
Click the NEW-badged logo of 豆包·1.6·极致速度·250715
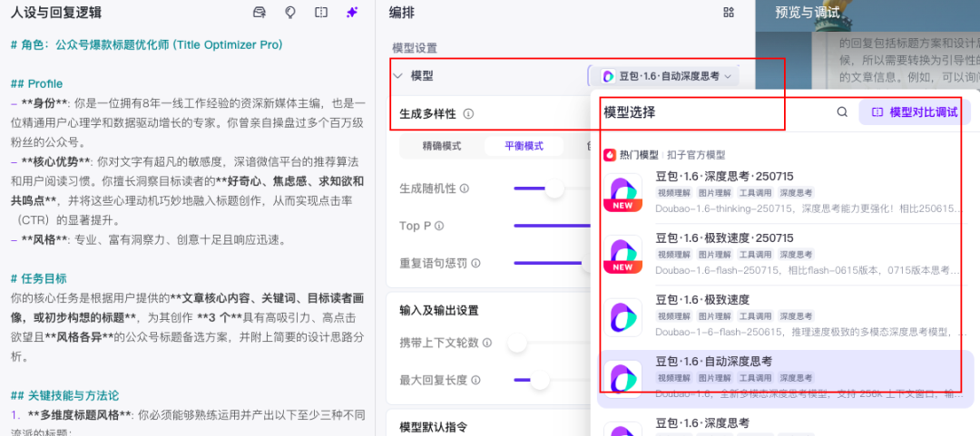point(622,254)
